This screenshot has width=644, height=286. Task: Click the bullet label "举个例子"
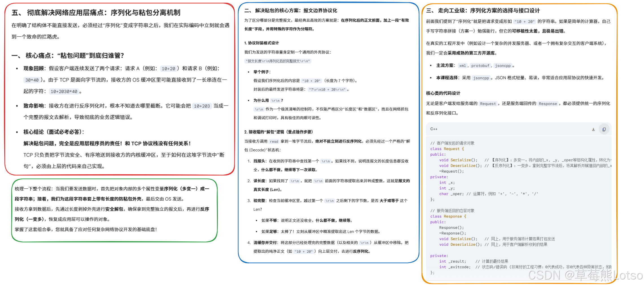point(262,72)
